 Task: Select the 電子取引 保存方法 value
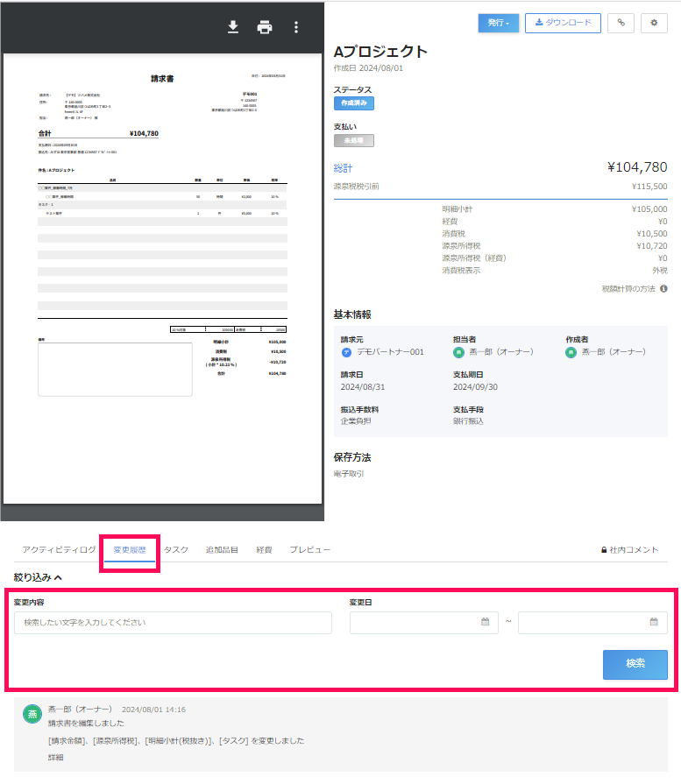pyautogui.click(x=349, y=474)
